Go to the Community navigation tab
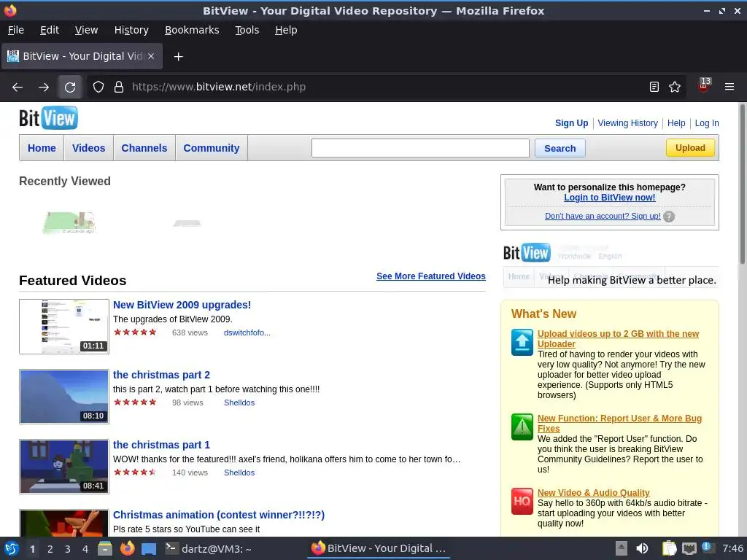 click(x=212, y=148)
